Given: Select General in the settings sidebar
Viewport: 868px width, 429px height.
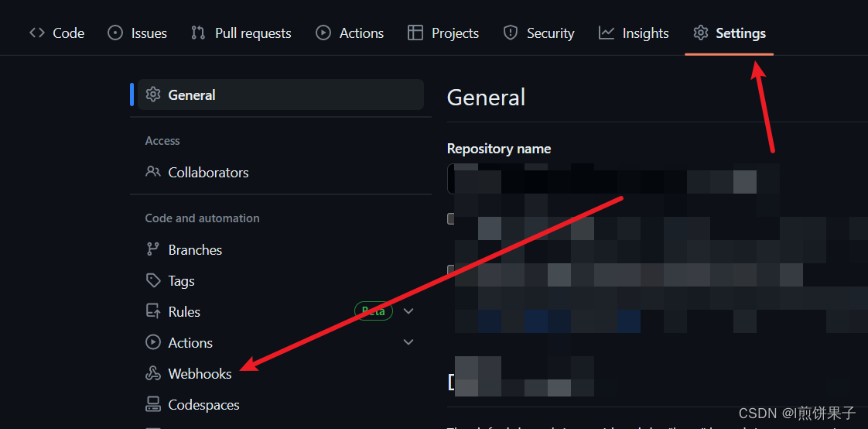Looking at the screenshot, I should coord(281,94).
